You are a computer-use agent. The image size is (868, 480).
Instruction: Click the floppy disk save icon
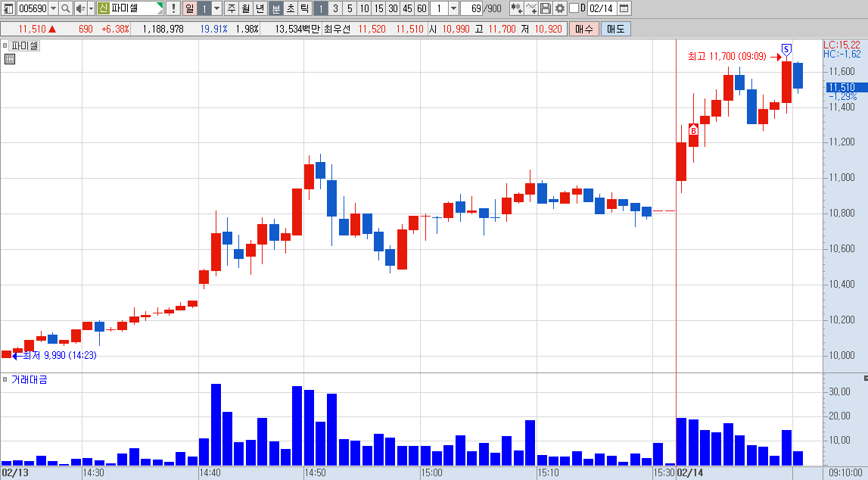546,8
